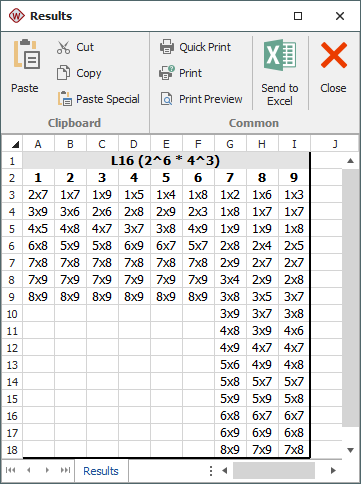Run Quick Print
This screenshot has height=484, width=361.
[195, 47]
